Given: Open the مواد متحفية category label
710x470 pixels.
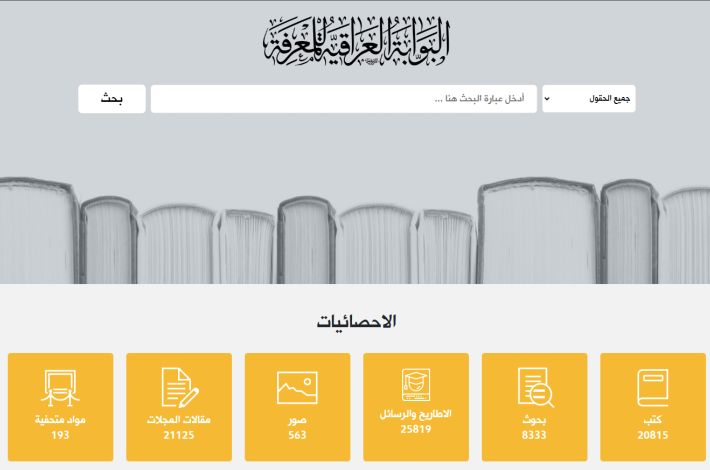Looking at the screenshot, I should 60,420.
